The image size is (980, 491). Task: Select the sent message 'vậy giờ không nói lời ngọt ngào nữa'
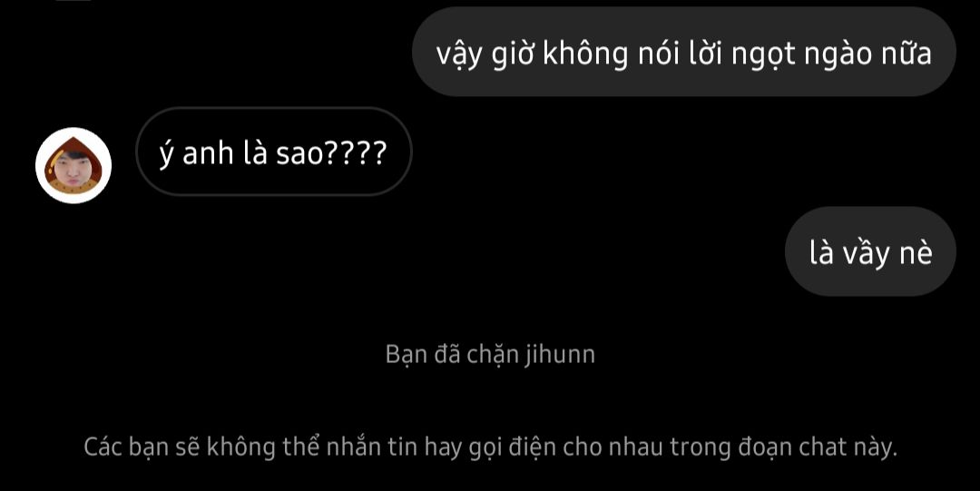point(684,52)
